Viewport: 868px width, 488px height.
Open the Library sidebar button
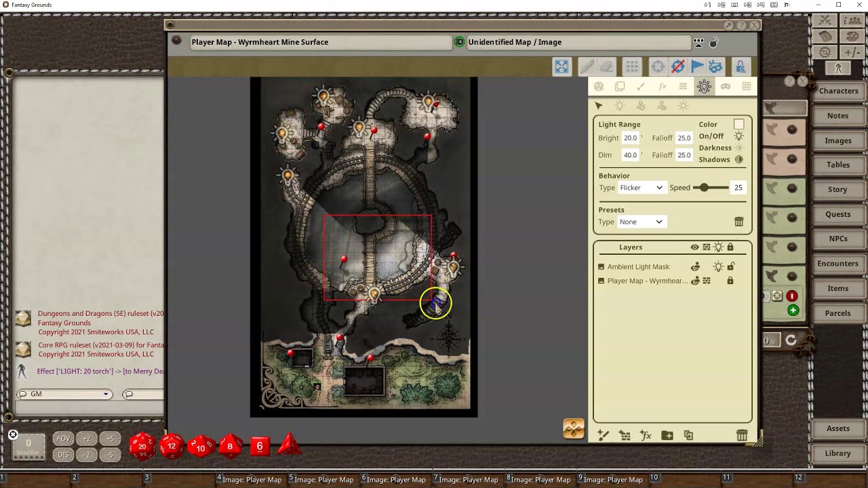coord(838,453)
